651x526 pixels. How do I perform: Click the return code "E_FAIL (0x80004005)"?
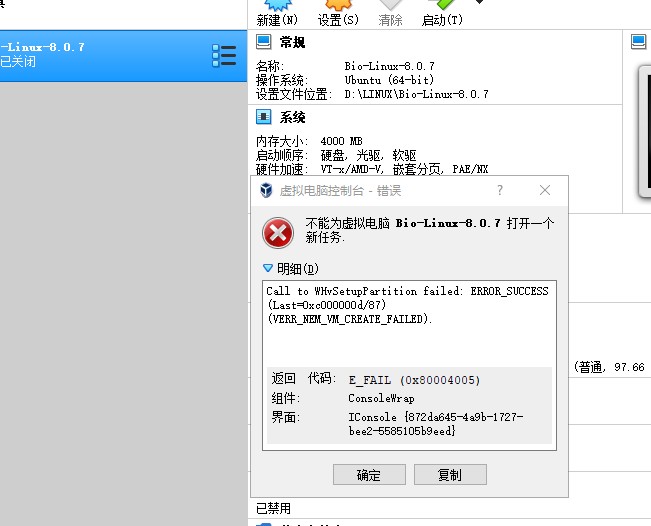pos(414,380)
